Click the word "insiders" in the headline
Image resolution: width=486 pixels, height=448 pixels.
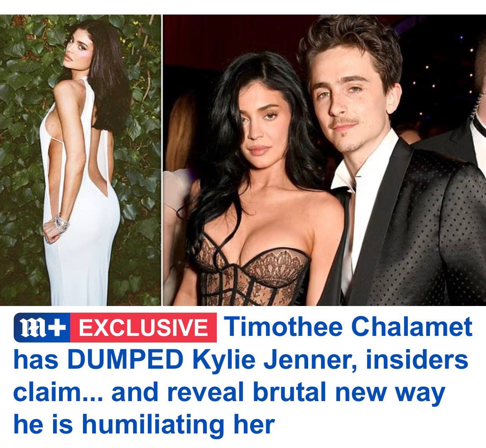417,360
